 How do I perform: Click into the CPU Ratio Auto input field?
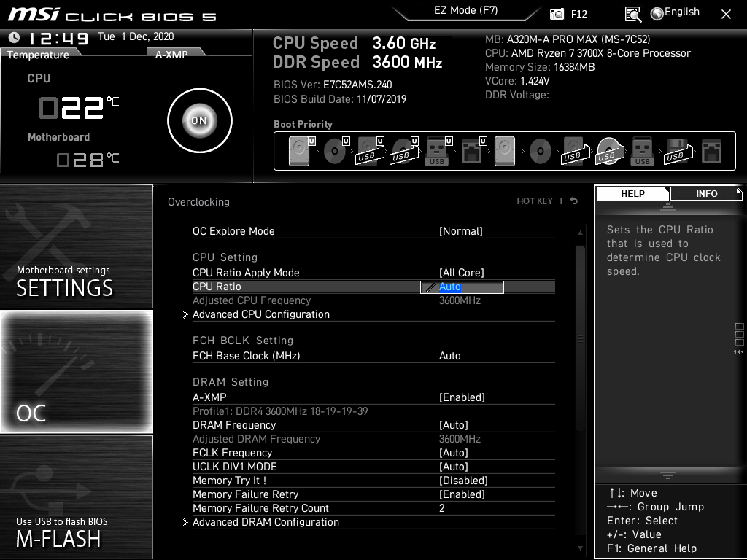[462, 287]
